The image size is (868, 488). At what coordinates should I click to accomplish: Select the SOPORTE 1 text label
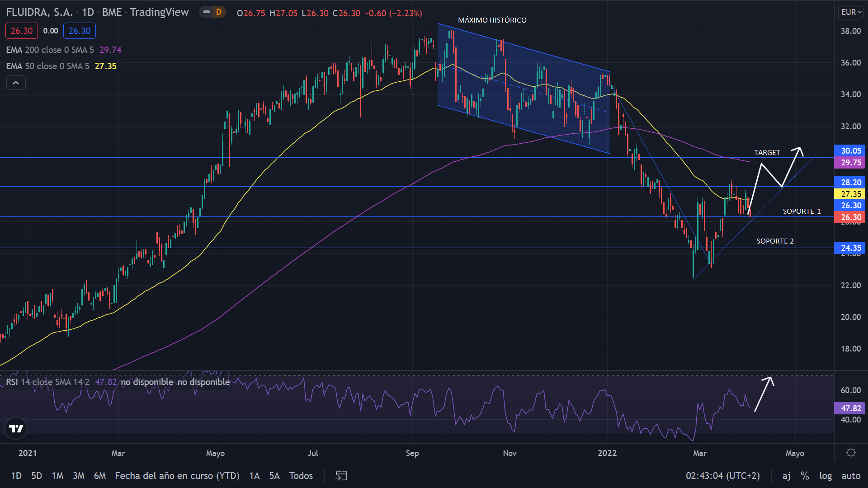[802, 211]
